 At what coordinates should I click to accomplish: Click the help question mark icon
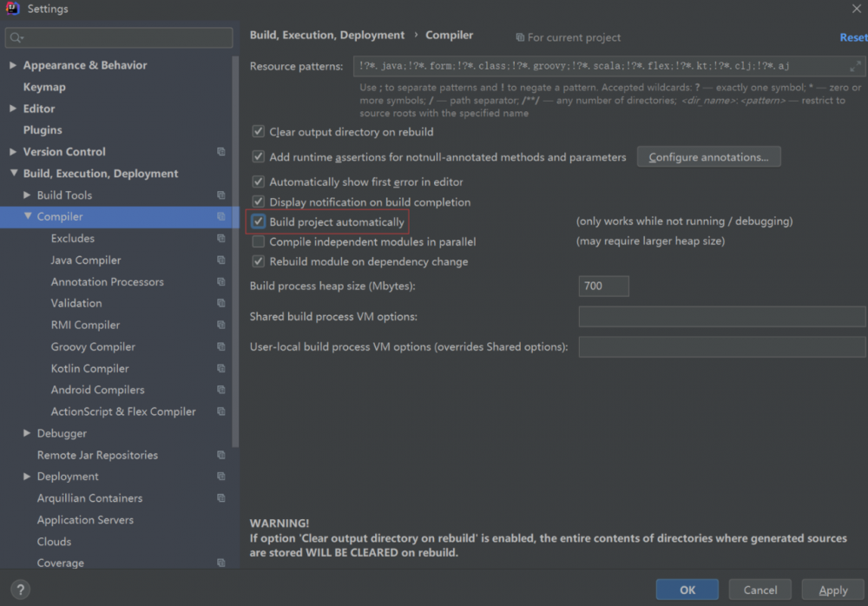(x=20, y=590)
